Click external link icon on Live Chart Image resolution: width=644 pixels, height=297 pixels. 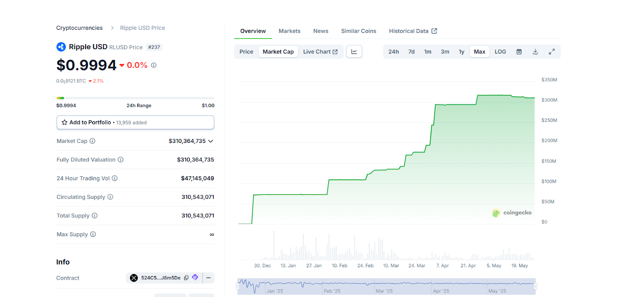335,52
